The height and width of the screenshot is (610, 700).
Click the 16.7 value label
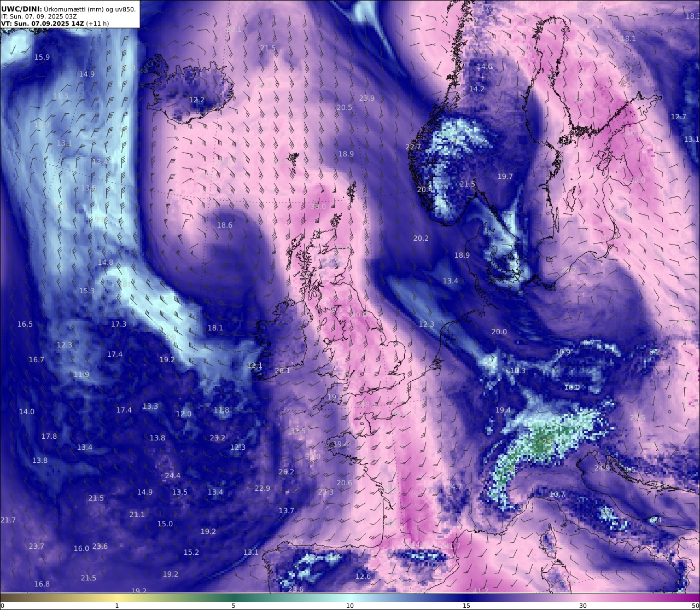[x=37, y=359]
